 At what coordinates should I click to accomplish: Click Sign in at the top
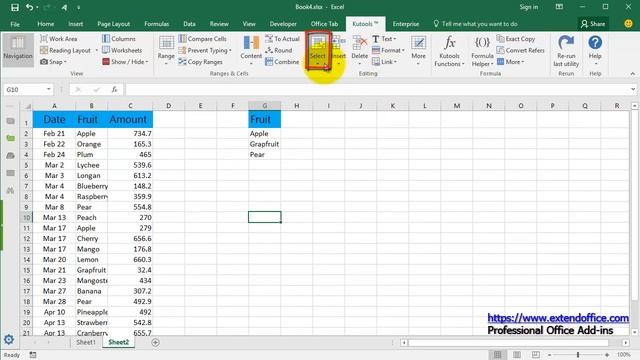(x=529, y=7)
